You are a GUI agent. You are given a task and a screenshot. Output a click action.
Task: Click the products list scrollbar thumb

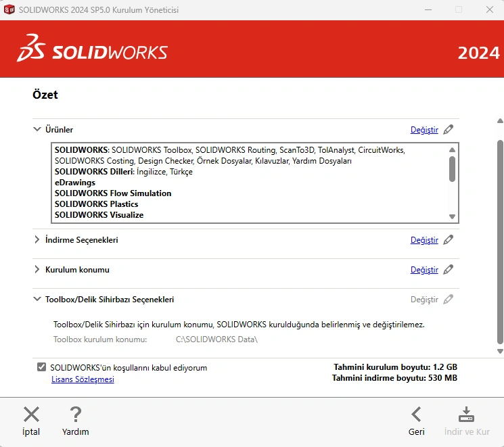(452, 169)
